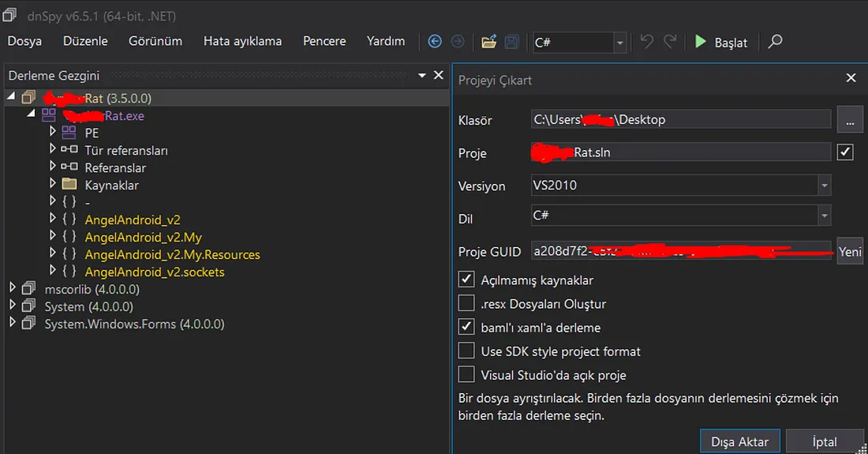Expand the Kaynaklar node
Viewport: 868px width, 454px height.
pos(53,183)
